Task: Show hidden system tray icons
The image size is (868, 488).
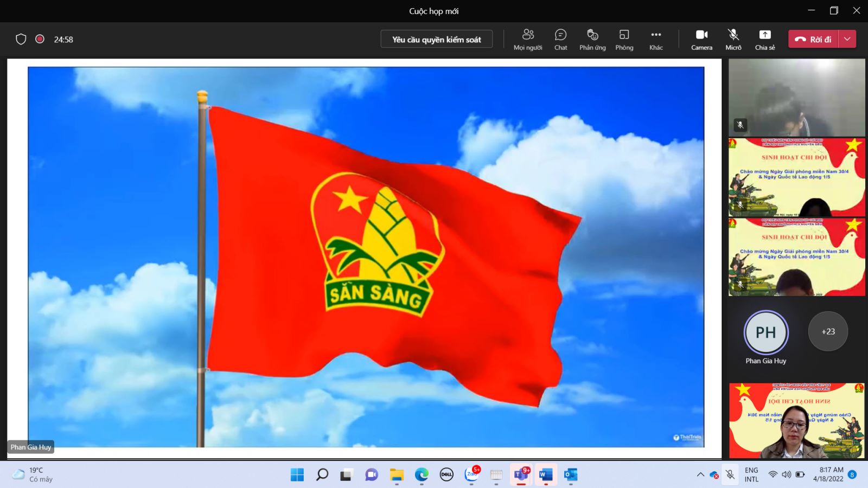Action: pos(700,475)
